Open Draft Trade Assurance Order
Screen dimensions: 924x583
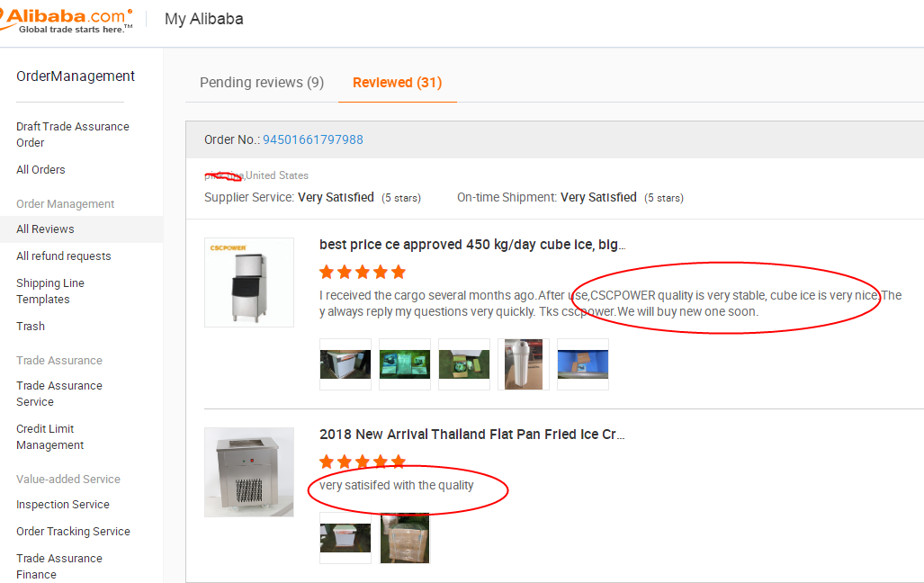point(73,134)
